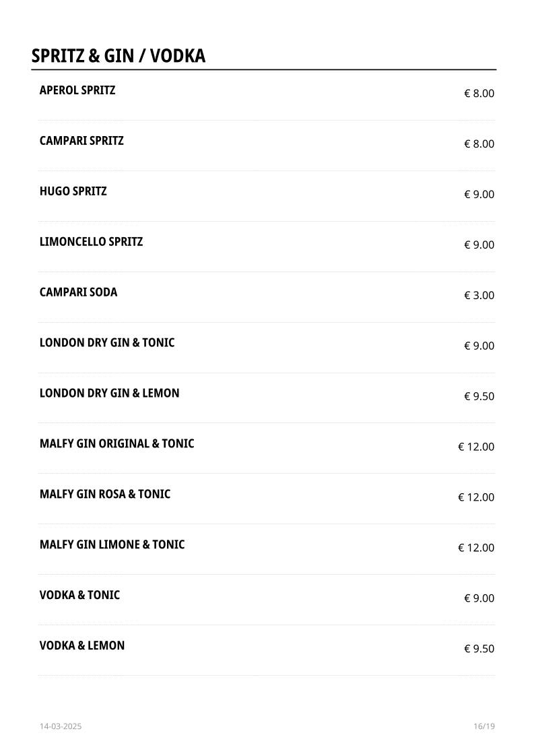
Task: Click the 14-03-2025 footer date
Action: pos(61,726)
